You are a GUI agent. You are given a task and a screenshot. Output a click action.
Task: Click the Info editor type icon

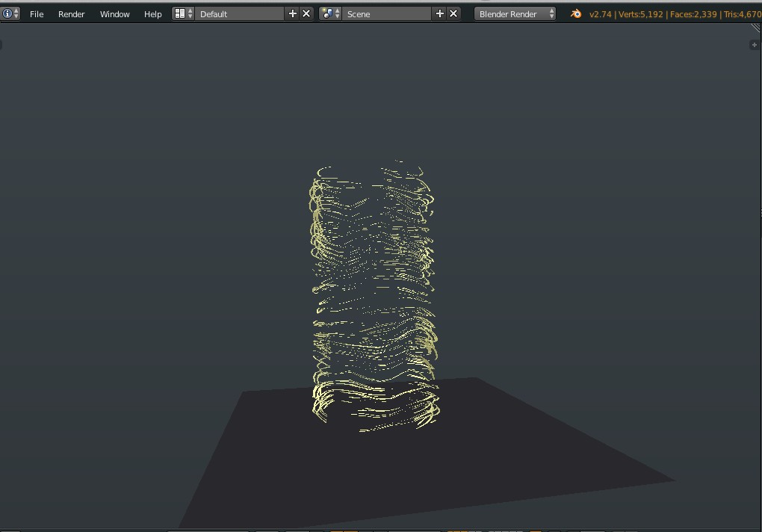tap(7, 13)
